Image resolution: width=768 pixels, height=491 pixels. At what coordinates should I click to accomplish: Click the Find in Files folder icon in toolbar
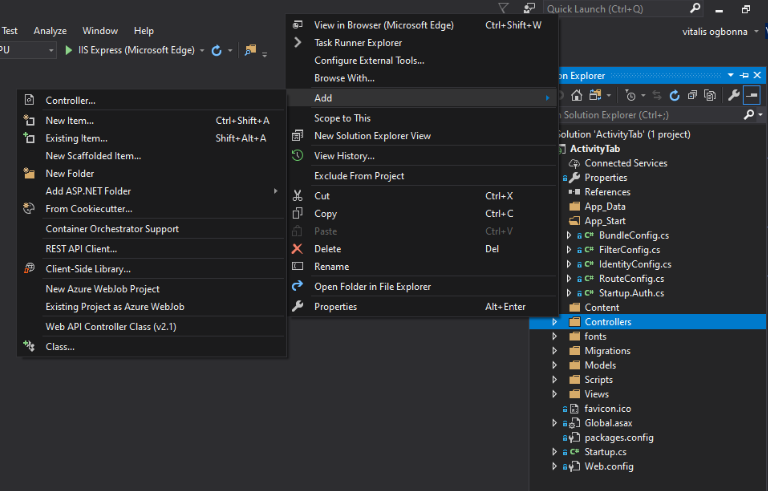pyautogui.click(x=250, y=50)
